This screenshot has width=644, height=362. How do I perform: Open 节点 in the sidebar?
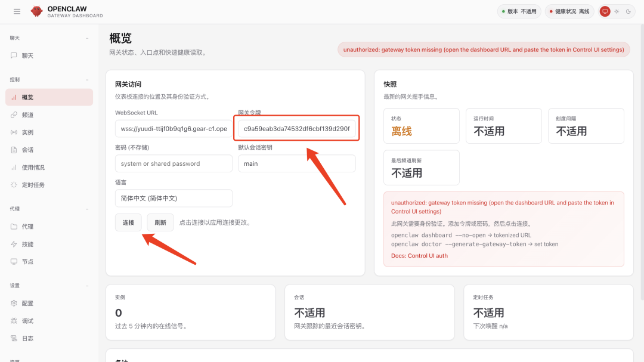coord(49,261)
